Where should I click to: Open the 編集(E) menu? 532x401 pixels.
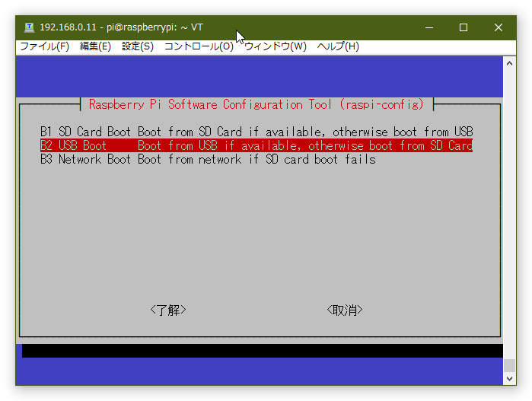95,46
